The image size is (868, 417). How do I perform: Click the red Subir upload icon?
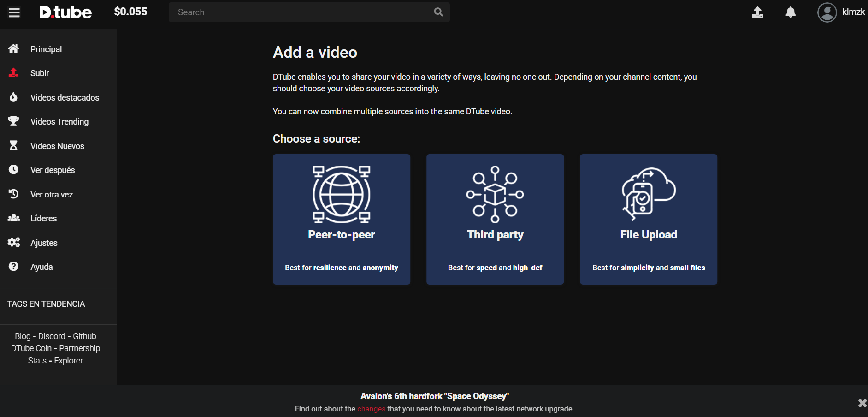(14, 73)
